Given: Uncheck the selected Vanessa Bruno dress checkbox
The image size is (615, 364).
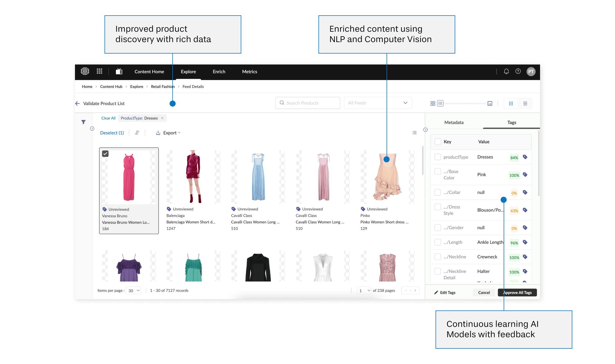Looking at the screenshot, I should pyautogui.click(x=105, y=154).
